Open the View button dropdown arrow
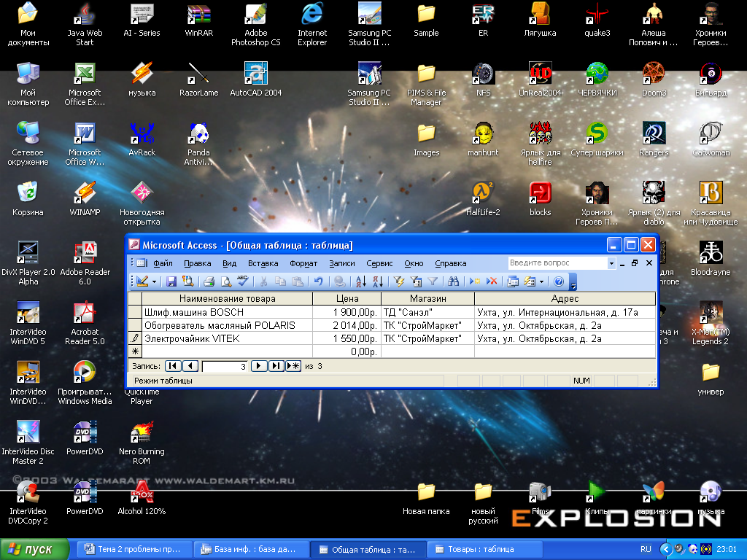Viewport: 747px width, 560px height. (155, 282)
